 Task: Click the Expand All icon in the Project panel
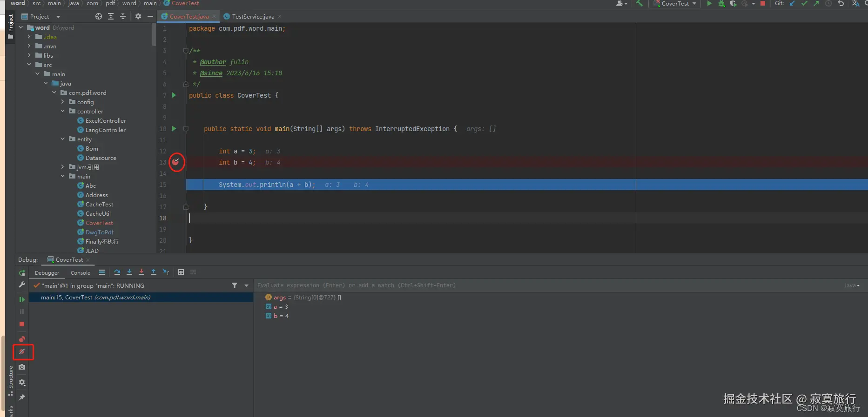(x=111, y=16)
